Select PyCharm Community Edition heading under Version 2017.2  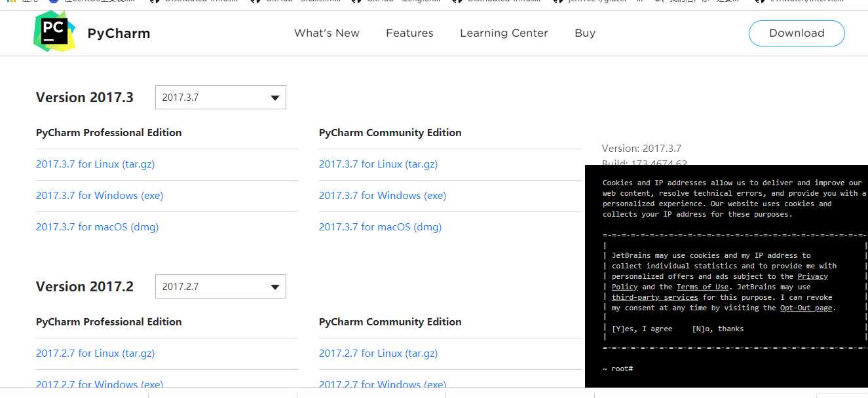pos(390,322)
